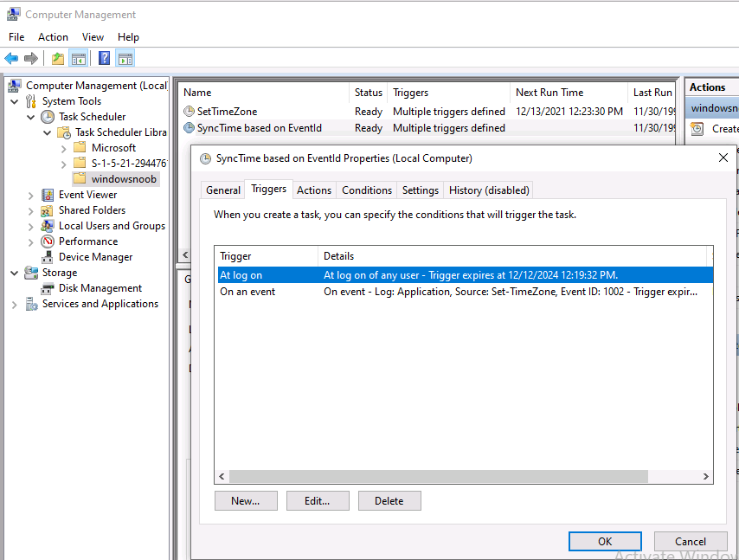Click the Task Scheduler Library folder icon
739x560 pixels.
coord(64,132)
